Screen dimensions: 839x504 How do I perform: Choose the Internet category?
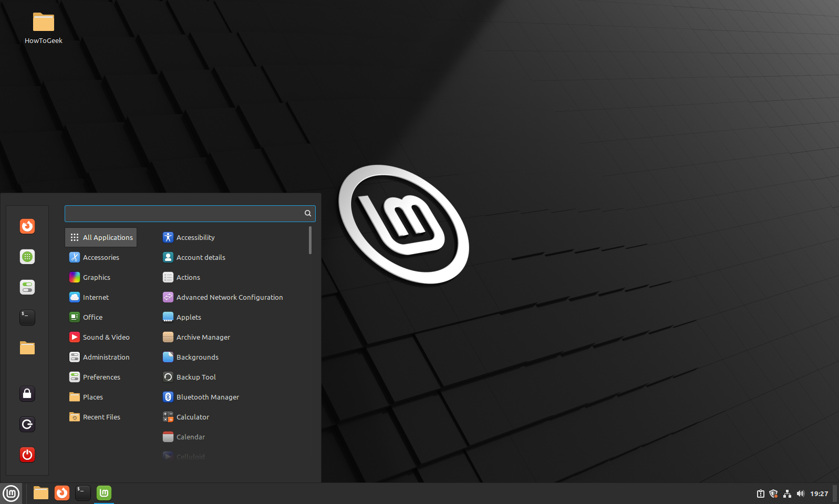pos(101,297)
